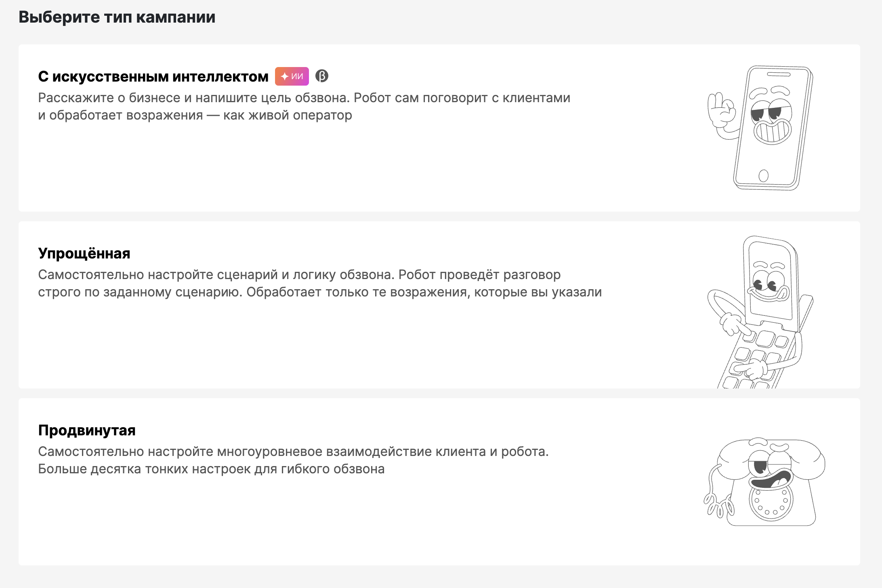Click the gradient ИИ sparkle badge
Viewport: 882px width, 588px height.
(x=292, y=76)
